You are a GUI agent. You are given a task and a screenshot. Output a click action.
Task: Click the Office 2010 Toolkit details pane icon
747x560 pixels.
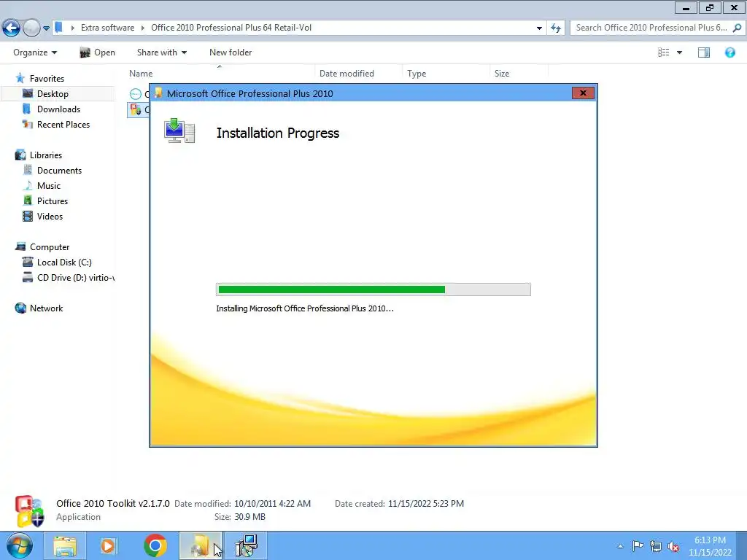[29, 511]
